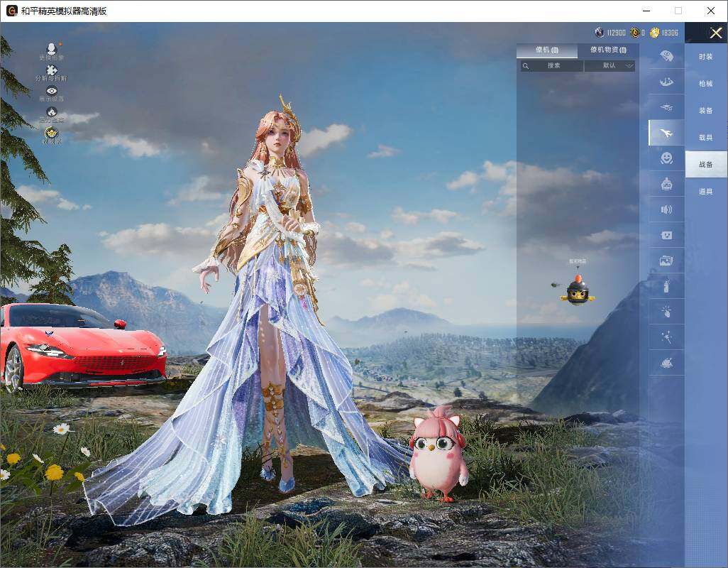
Task: Open the 更换形象 (change avatar) icon
Action: 52,48
